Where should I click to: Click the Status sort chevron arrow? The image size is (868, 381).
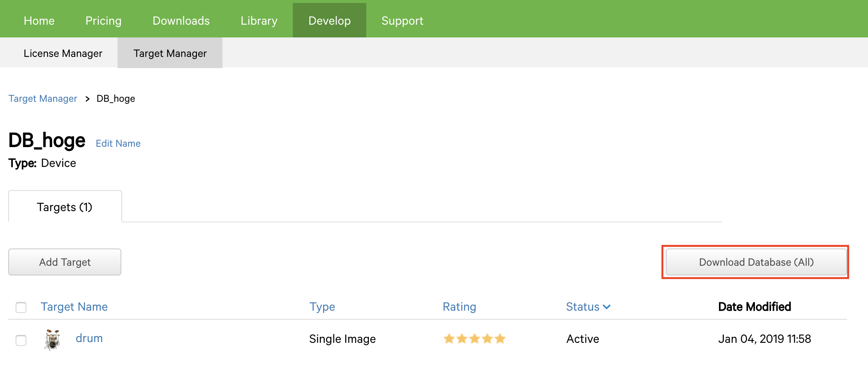click(x=607, y=307)
